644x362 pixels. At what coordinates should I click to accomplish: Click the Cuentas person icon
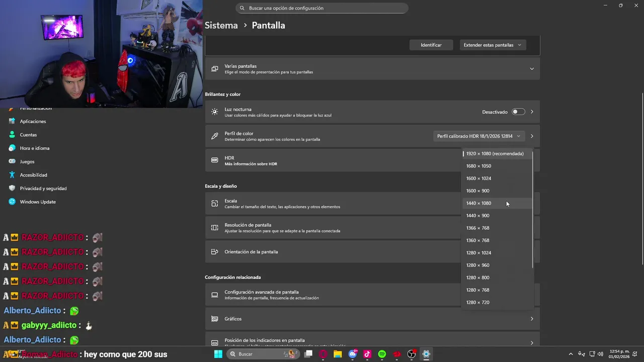coord(12,135)
